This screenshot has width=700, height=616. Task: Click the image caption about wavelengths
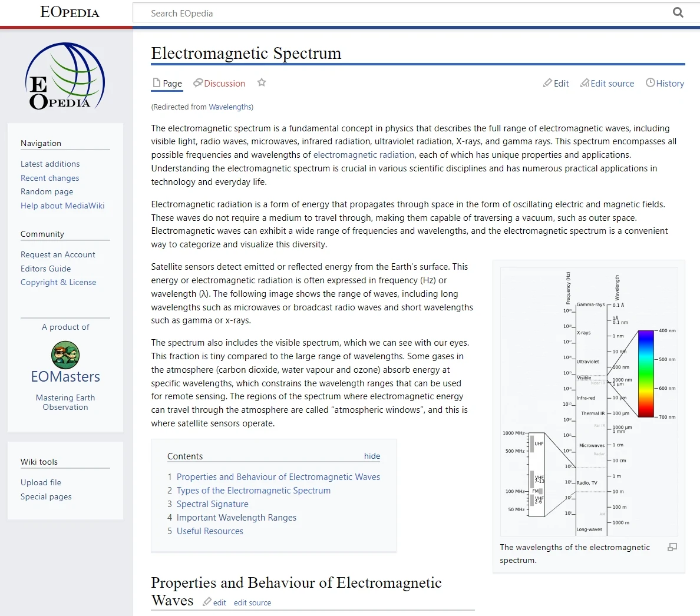tap(574, 554)
